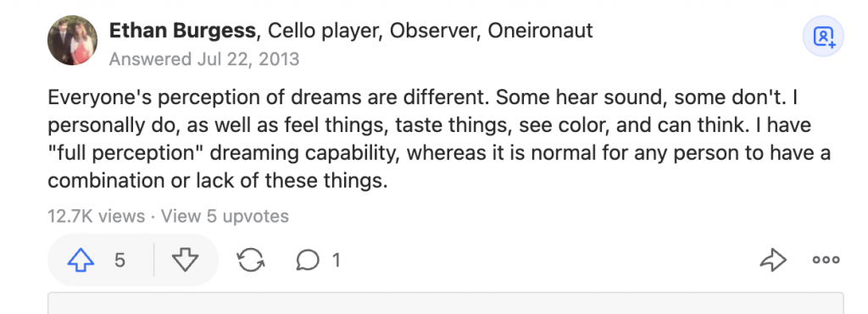Screen dimensions: 868x314
Task: Downvote this answer with the down arrow
Action: click(x=185, y=259)
